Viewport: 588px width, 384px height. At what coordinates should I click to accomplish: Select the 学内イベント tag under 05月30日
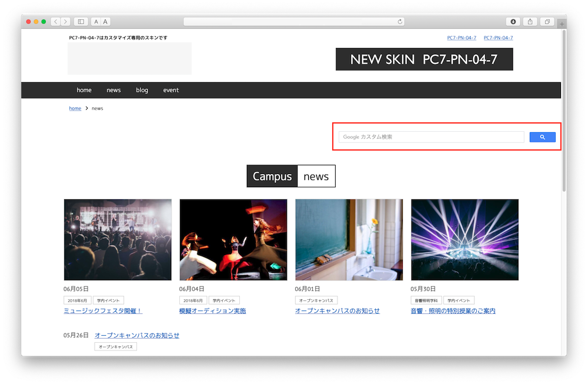(459, 300)
